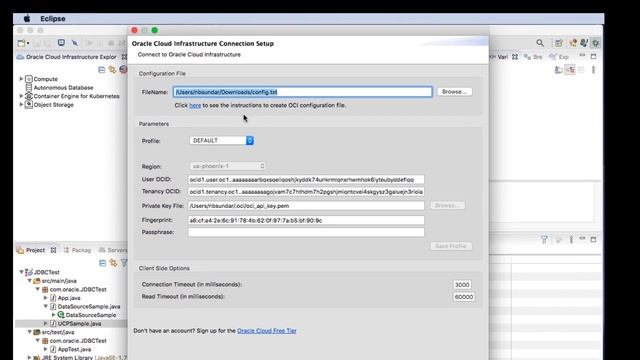
Task: Open the Apple menu
Action: (27, 18)
